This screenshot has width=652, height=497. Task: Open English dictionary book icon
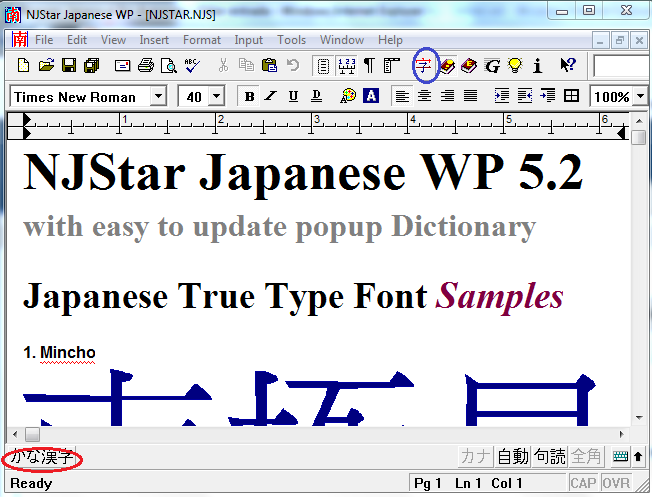coord(469,66)
